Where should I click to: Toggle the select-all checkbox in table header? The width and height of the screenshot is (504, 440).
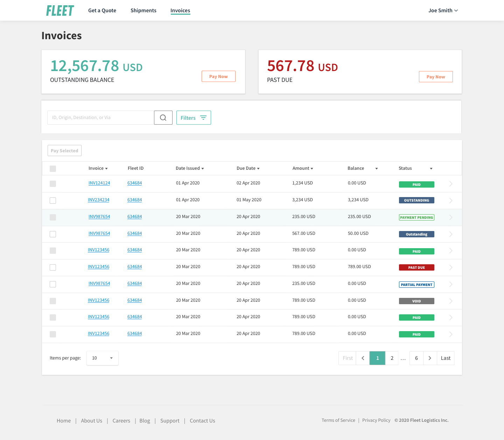click(x=53, y=169)
